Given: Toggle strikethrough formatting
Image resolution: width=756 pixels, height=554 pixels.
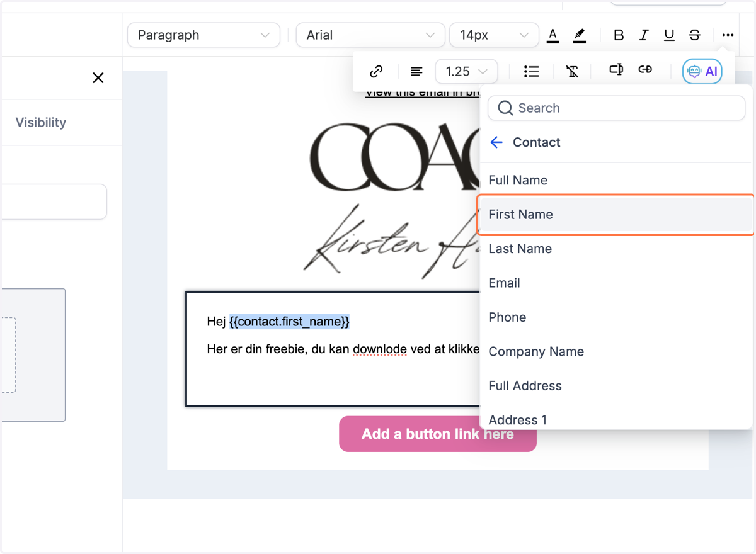Looking at the screenshot, I should coord(694,35).
